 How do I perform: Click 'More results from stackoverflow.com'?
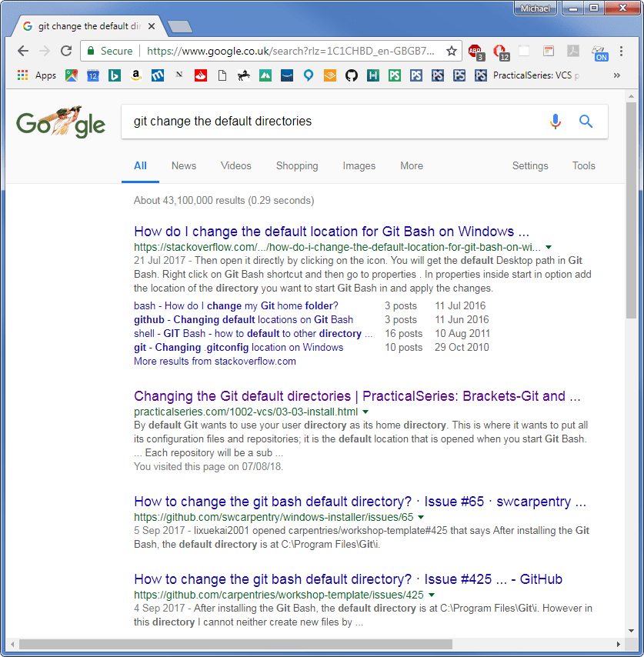(215, 361)
